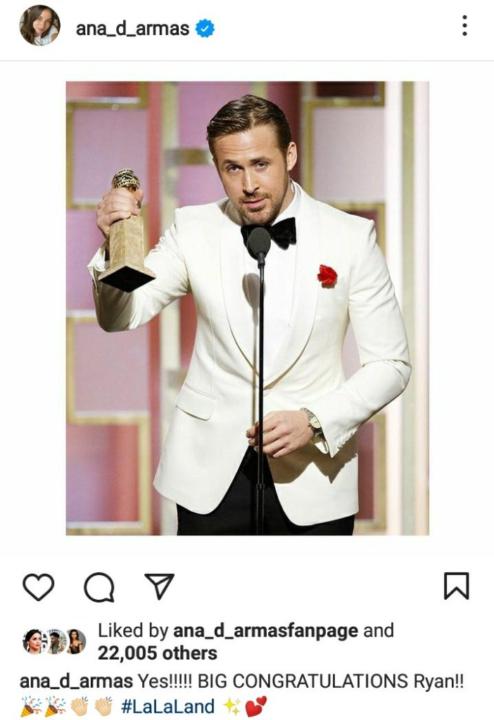The image size is (494, 720).
Task: Open ana_d_armasfanpage from the likes line
Action: pyautogui.click(x=265, y=630)
